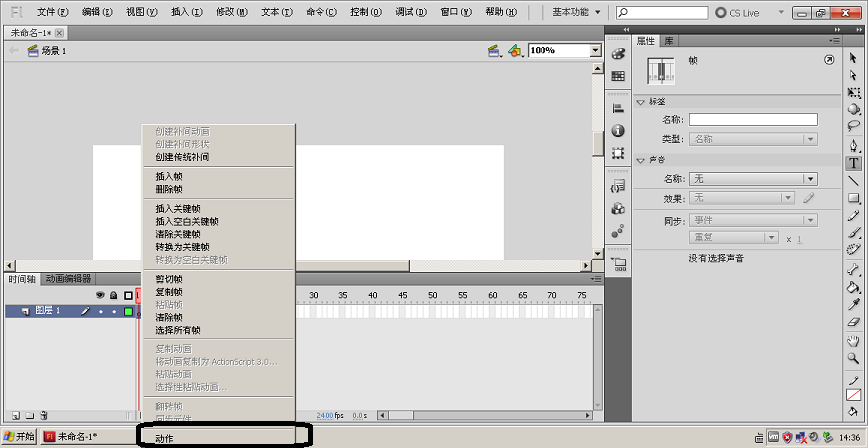Select the Hand tool

click(x=853, y=341)
